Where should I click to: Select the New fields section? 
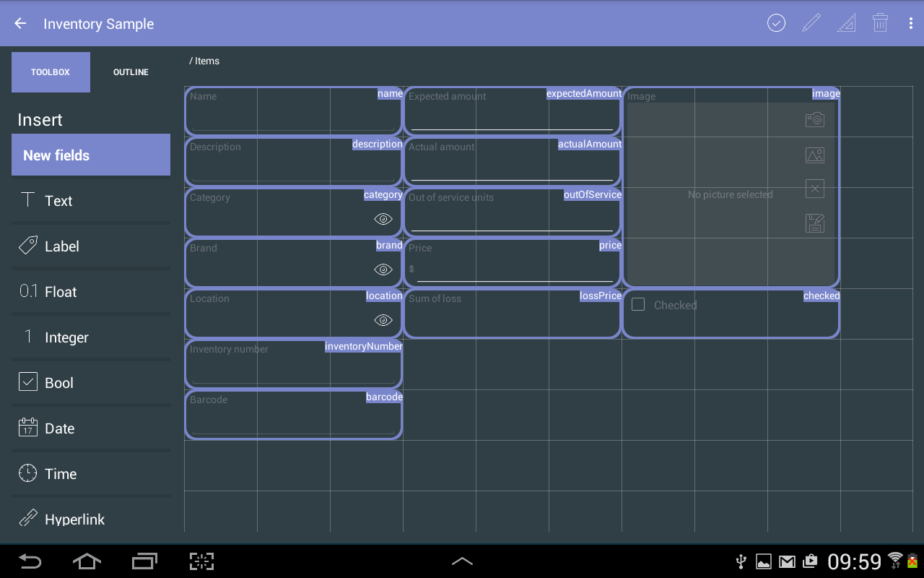pyautogui.click(x=91, y=155)
